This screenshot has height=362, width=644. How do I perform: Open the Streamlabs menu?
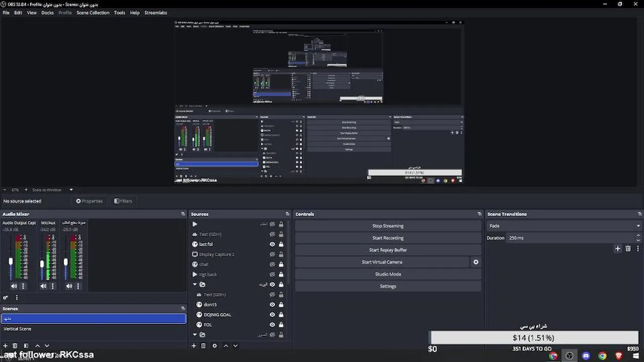point(155,13)
